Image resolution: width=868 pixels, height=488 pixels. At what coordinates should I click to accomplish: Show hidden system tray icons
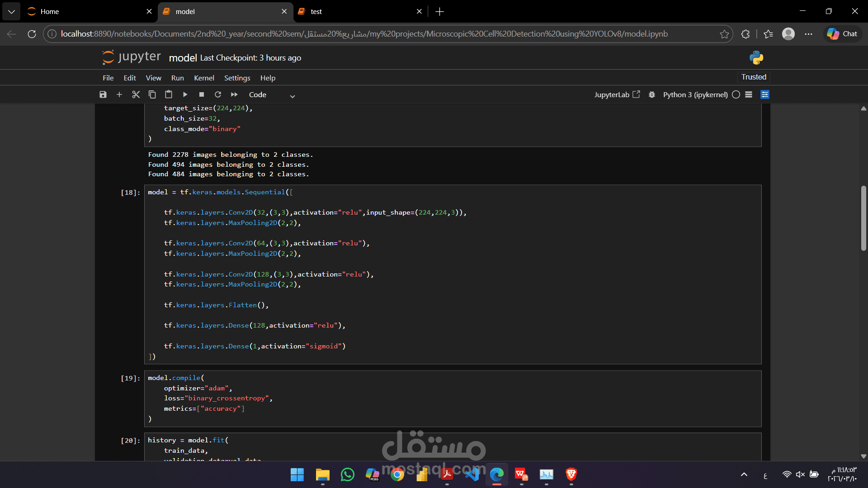click(744, 474)
